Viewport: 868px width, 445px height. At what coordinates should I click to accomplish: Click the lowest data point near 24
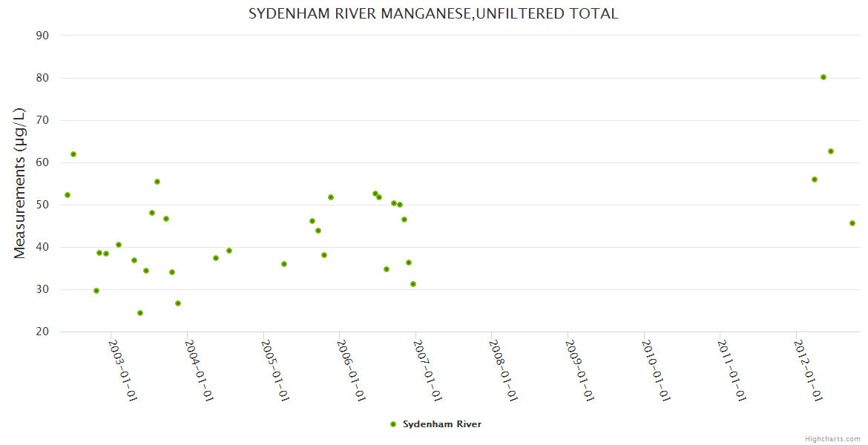(x=140, y=313)
